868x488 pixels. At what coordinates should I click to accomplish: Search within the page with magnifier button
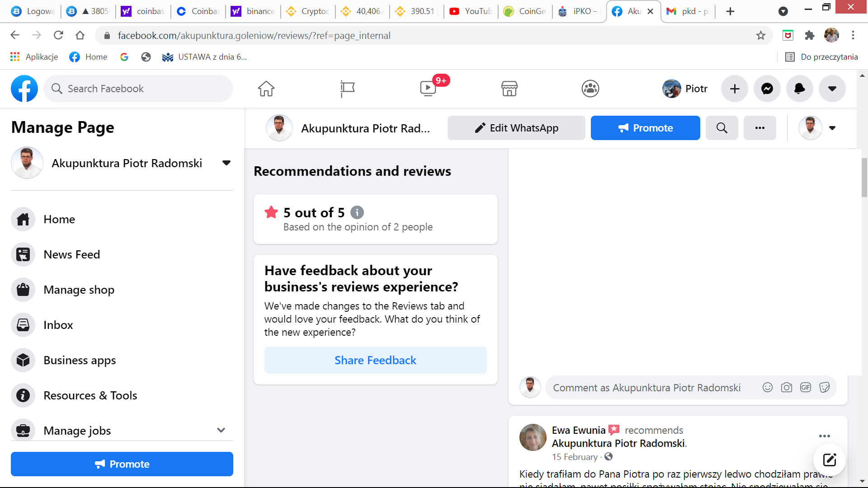pyautogui.click(x=722, y=128)
